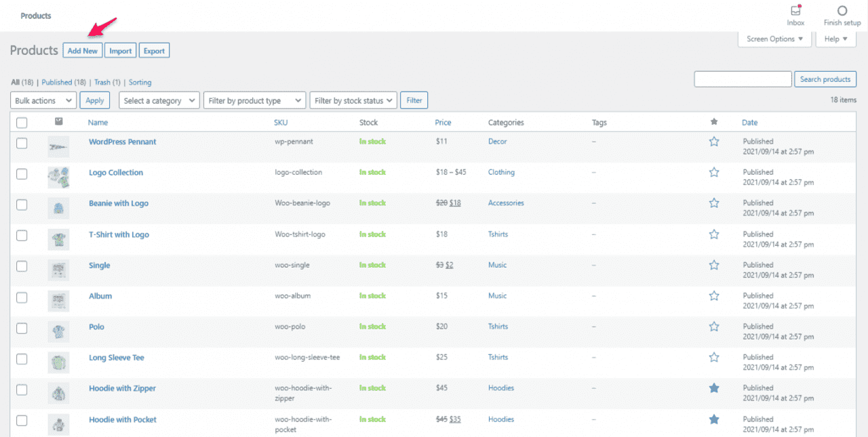Open the Logo Collection thumbnail

tap(58, 178)
